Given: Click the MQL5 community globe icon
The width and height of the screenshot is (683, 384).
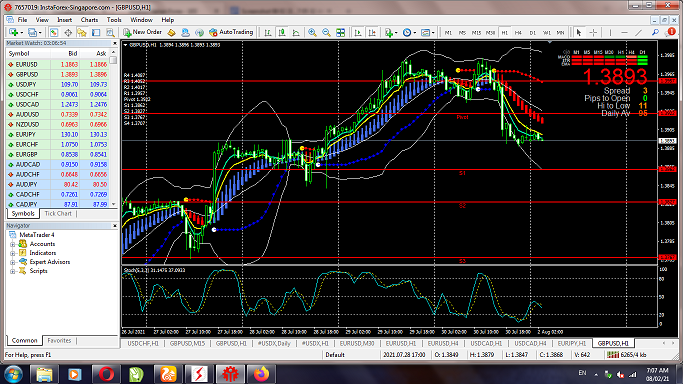Looking at the screenshot, I should [x=199, y=32].
